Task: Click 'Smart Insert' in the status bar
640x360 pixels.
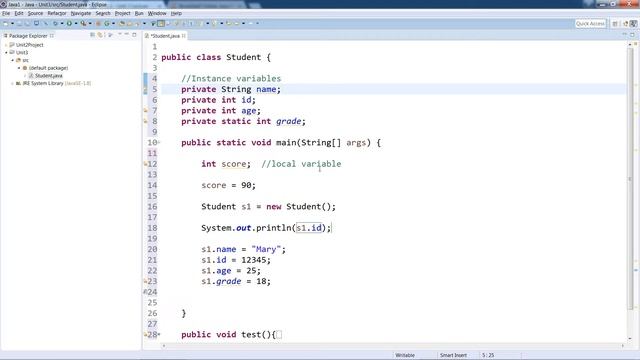Action: pos(453,355)
